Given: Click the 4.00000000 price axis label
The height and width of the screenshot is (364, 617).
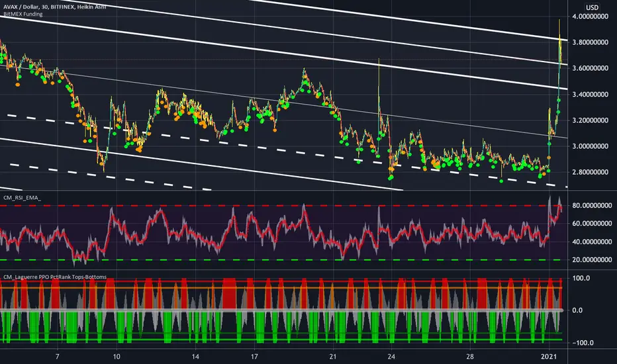Looking at the screenshot, I should tap(591, 17).
